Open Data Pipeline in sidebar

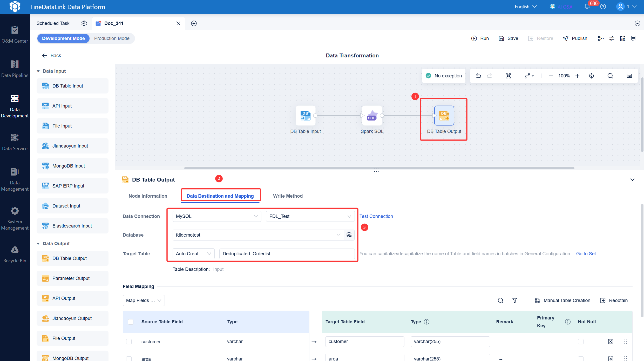(15, 69)
